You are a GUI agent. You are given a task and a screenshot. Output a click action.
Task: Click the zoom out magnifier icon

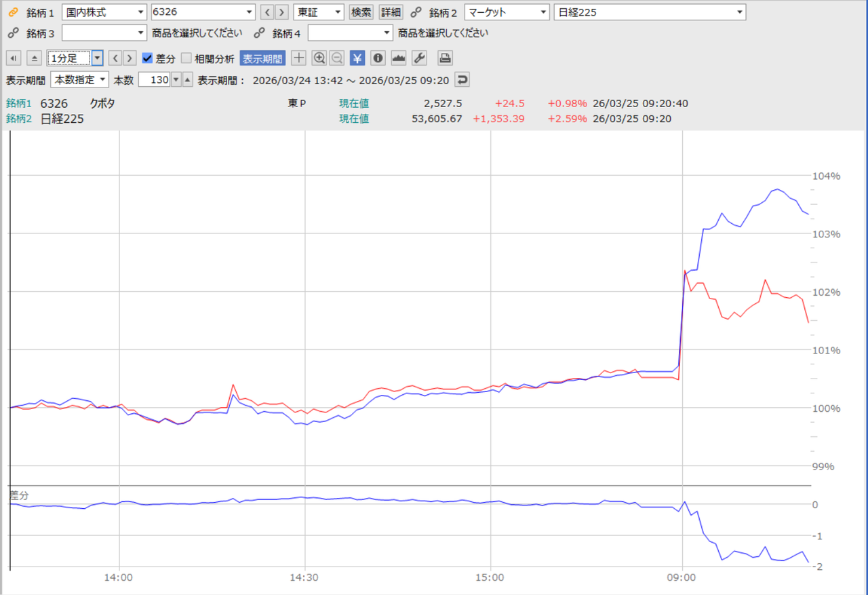(x=337, y=58)
